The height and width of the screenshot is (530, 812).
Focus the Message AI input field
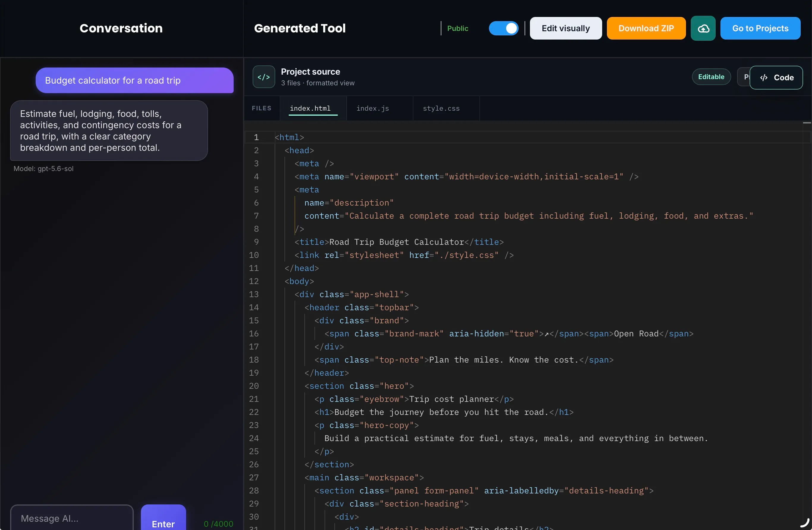coord(72,518)
